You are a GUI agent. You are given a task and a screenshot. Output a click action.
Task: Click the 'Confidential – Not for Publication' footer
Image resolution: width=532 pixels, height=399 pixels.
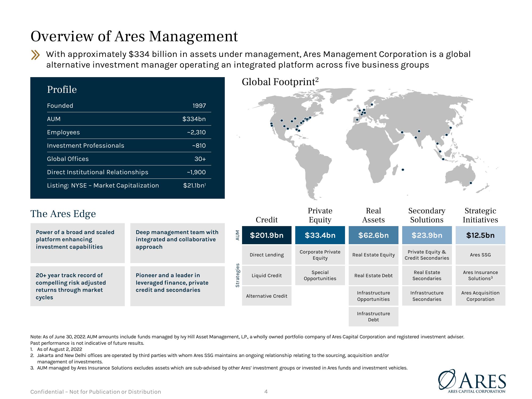(x=96, y=392)
